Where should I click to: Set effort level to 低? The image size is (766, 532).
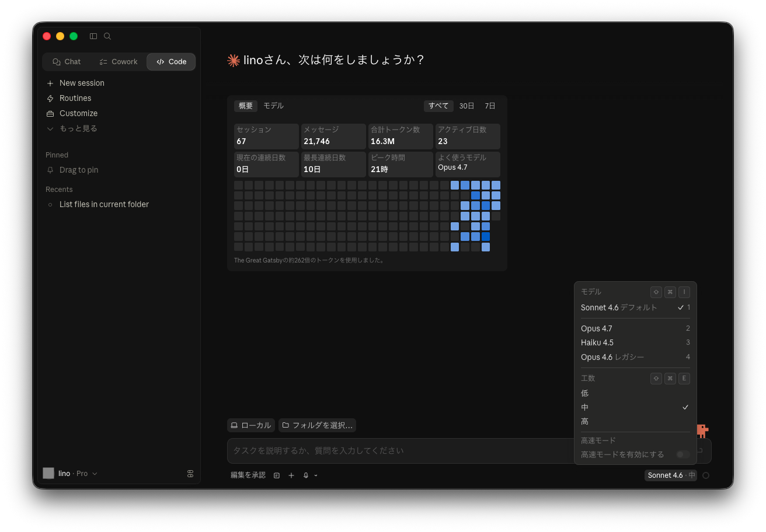[635, 393]
